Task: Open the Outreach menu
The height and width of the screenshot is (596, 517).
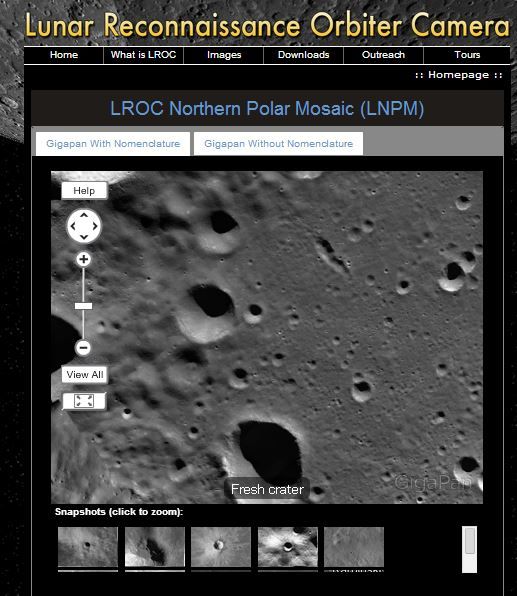Action: [x=384, y=55]
